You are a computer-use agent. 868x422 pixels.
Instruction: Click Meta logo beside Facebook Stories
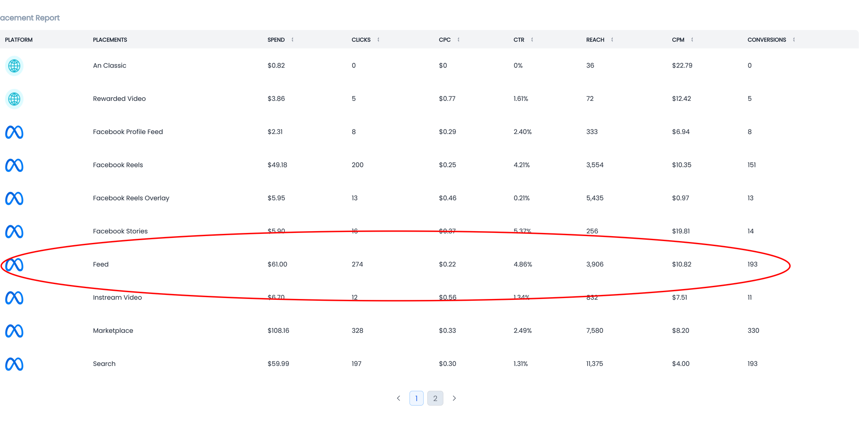(x=14, y=232)
